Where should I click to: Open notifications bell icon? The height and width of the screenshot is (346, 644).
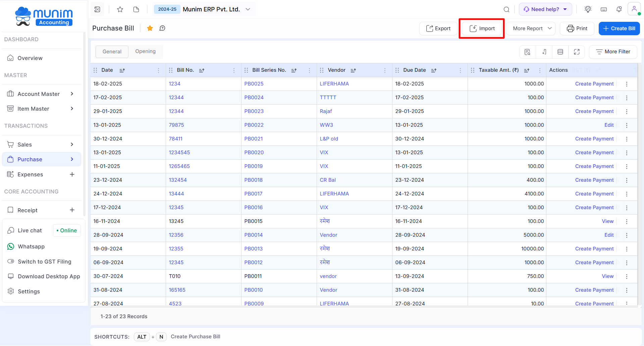pos(619,9)
